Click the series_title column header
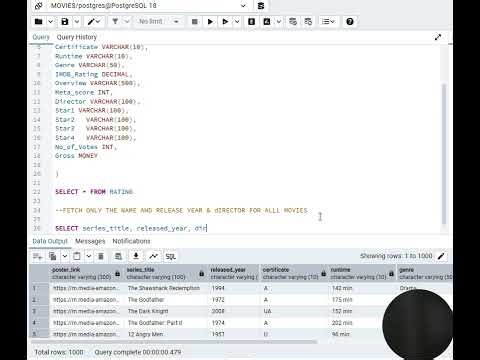This screenshot has height=360, width=480. coord(165,273)
